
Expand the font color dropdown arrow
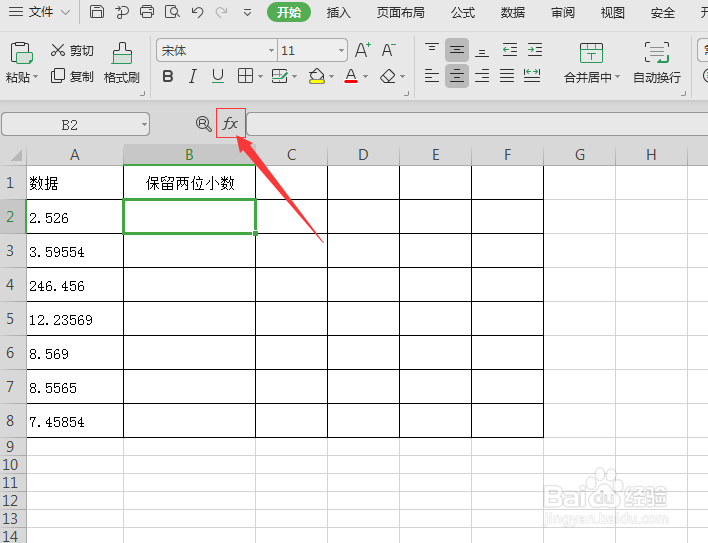[365, 76]
